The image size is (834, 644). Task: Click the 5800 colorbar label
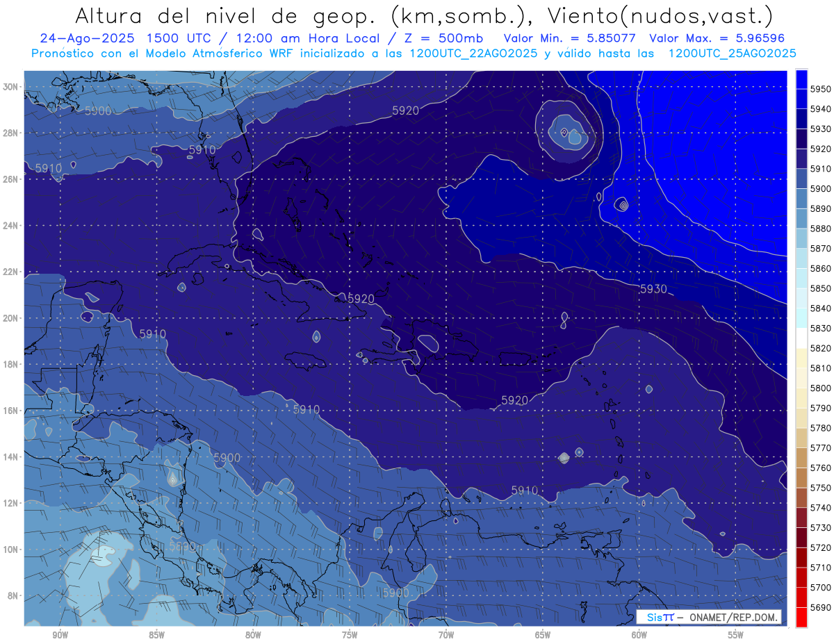tap(821, 388)
